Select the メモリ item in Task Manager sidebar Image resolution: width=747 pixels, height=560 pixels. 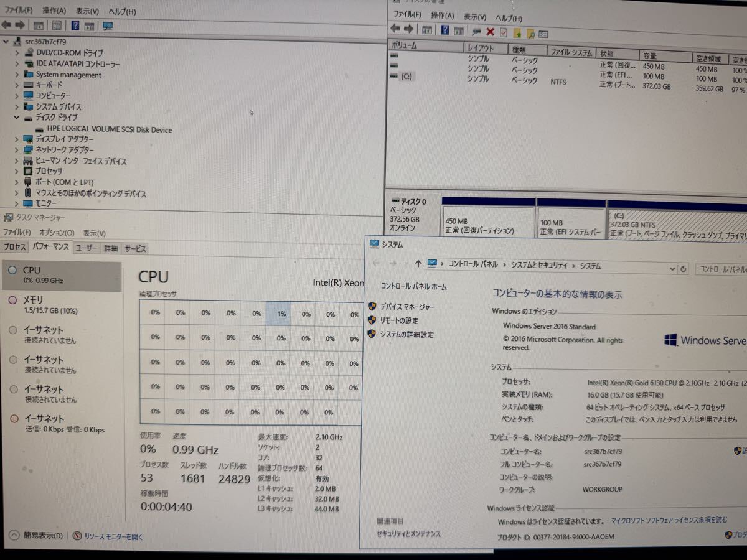click(61, 305)
